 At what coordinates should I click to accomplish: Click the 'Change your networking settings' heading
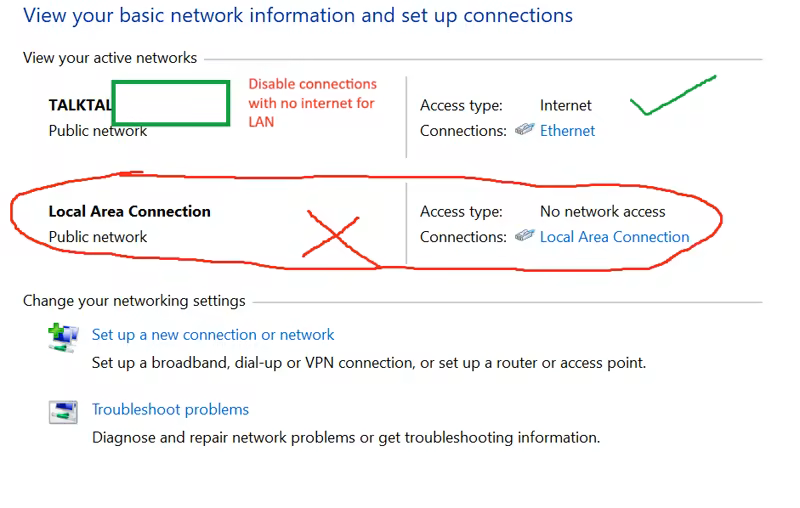point(134,300)
